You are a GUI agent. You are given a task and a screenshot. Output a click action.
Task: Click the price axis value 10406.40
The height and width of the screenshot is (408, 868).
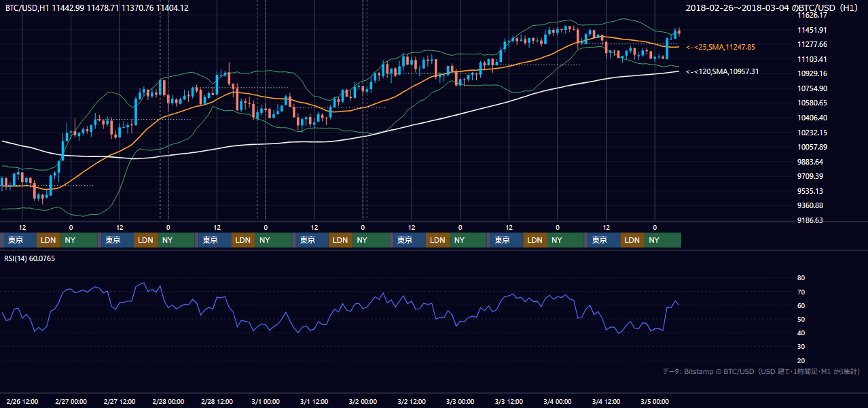click(812, 118)
